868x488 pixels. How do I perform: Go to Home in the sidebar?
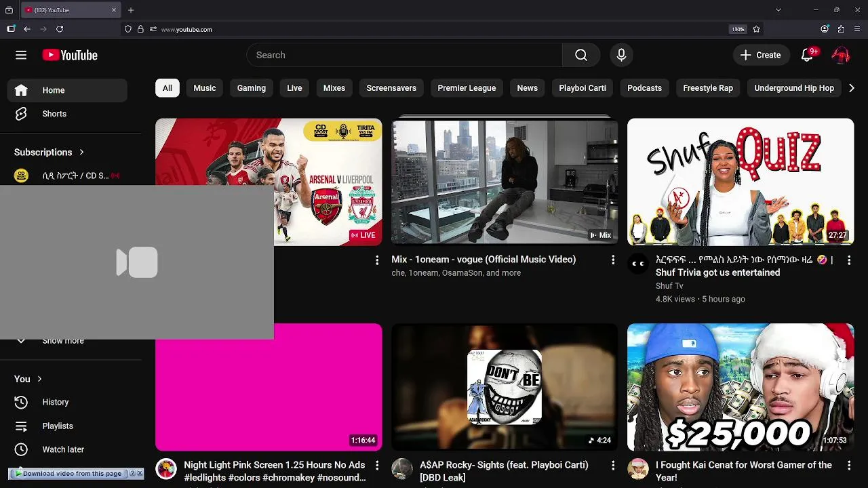point(67,90)
